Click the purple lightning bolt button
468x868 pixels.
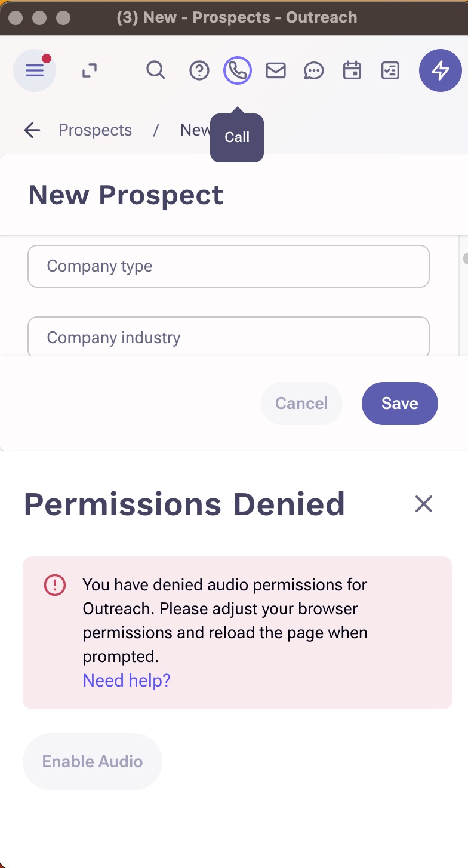pos(441,70)
